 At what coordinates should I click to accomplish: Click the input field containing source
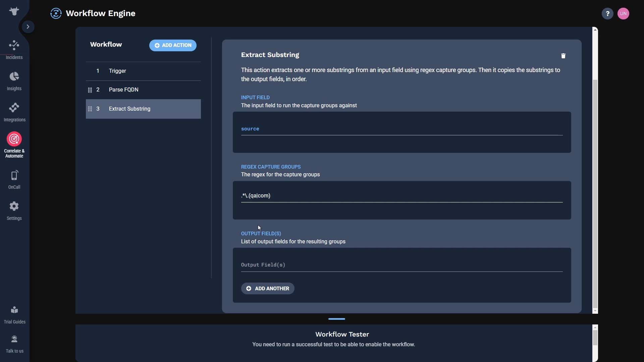402,129
